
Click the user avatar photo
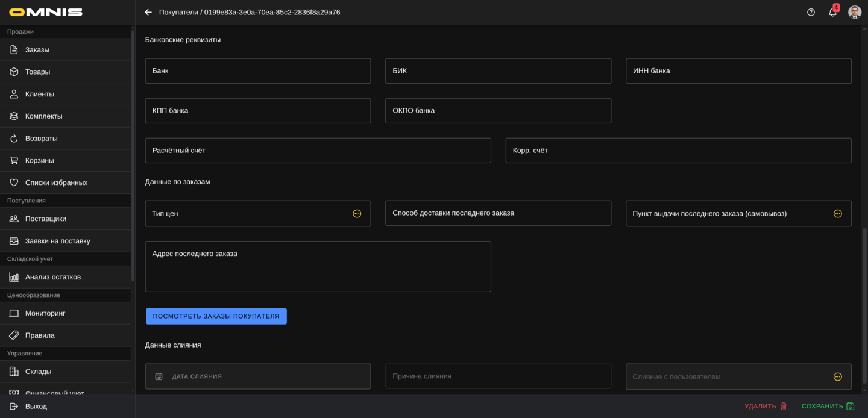(854, 12)
